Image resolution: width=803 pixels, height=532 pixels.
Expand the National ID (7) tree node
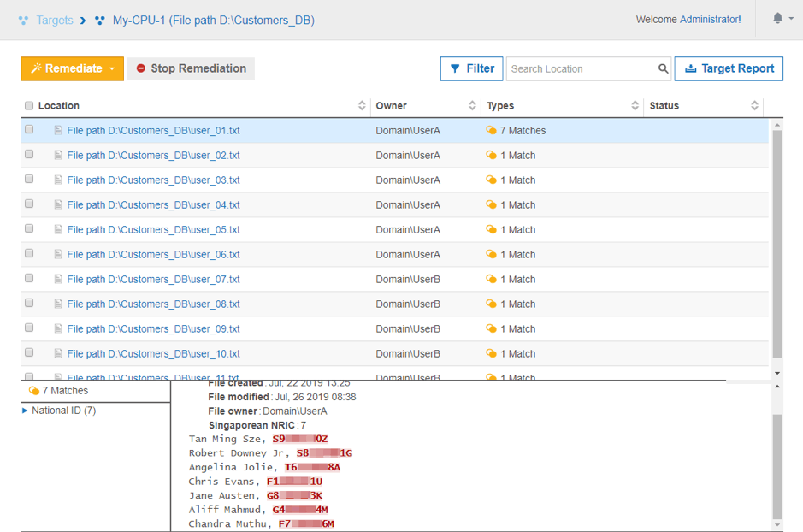pos(25,411)
